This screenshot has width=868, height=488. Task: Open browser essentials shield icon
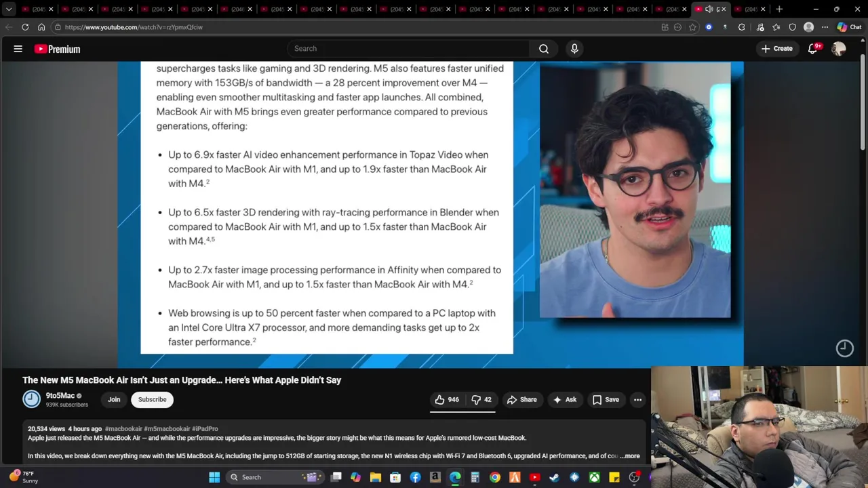click(x=792, y=27)
